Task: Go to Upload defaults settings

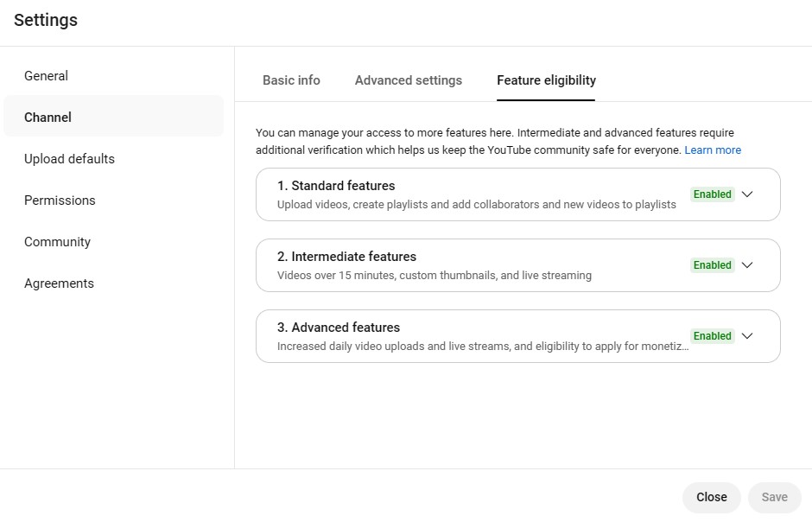Action: 69,159
